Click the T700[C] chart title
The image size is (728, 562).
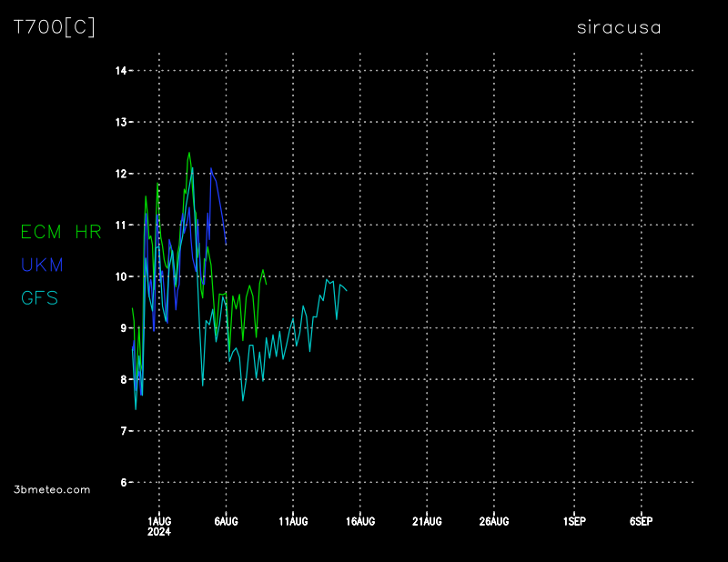point(54,27)
